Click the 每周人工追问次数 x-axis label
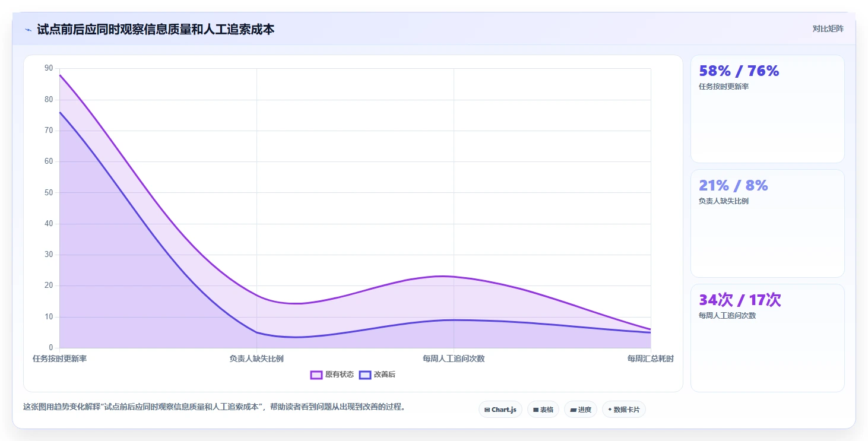 pyautogui.click(x=454, y=358)
